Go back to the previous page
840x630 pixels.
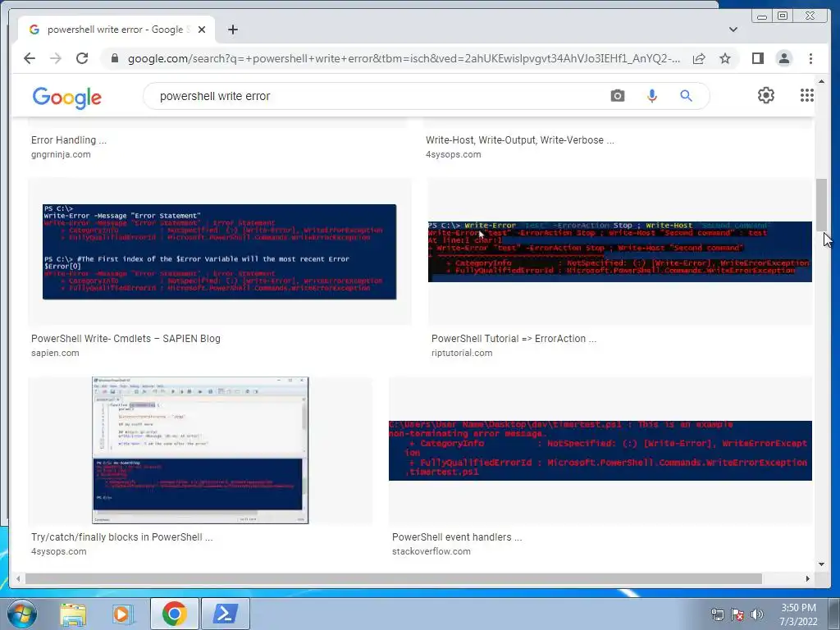pyautogui.click(x=30, y=58)
